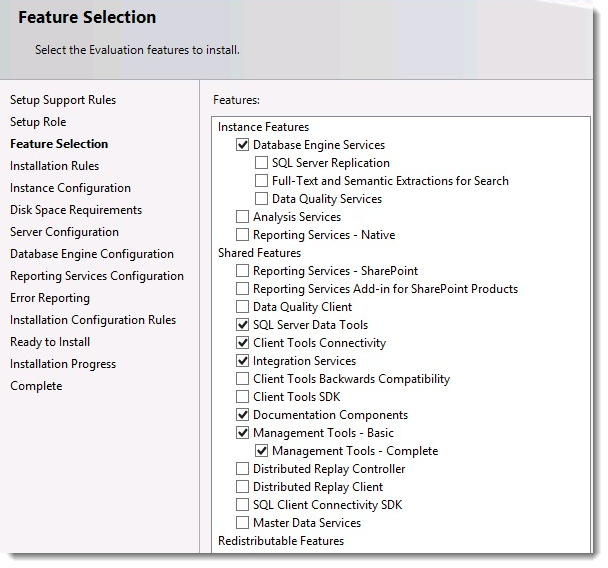Enable SQL Server Replication checkbox
This screenshot has width=608, height=568.
261,163
